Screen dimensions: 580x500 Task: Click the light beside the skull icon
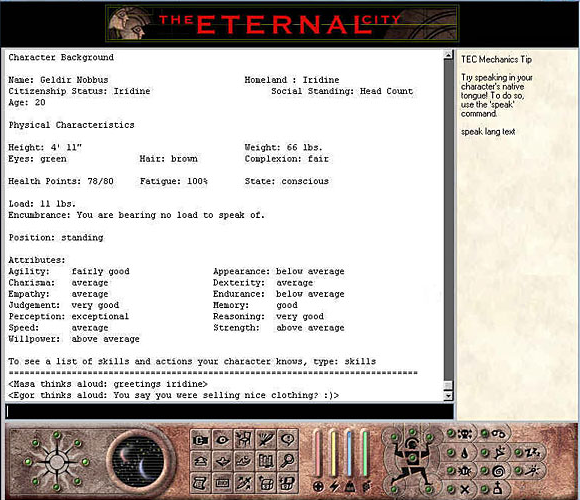(451, 433)
